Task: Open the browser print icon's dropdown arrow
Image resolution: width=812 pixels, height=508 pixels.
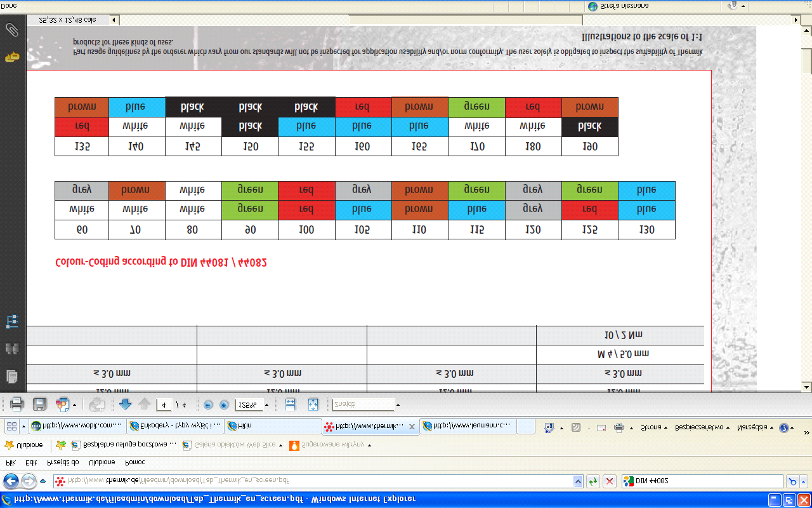Action: 631,427
